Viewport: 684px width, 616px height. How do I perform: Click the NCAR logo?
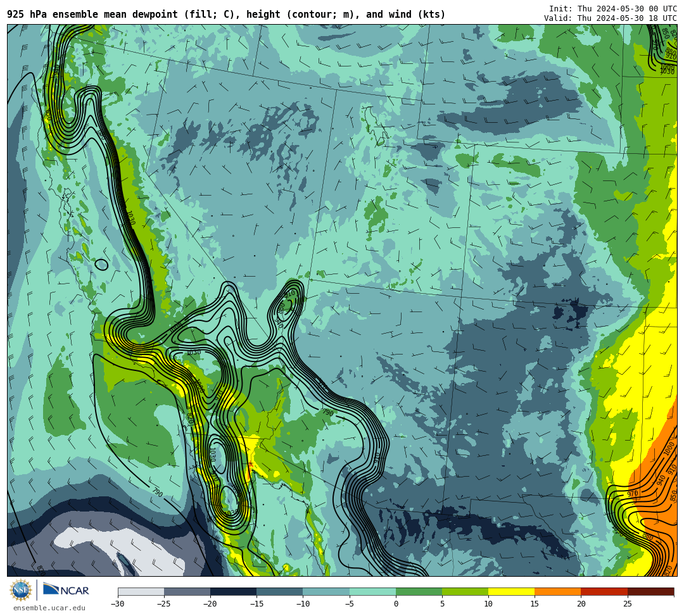(x=66, y=590)
